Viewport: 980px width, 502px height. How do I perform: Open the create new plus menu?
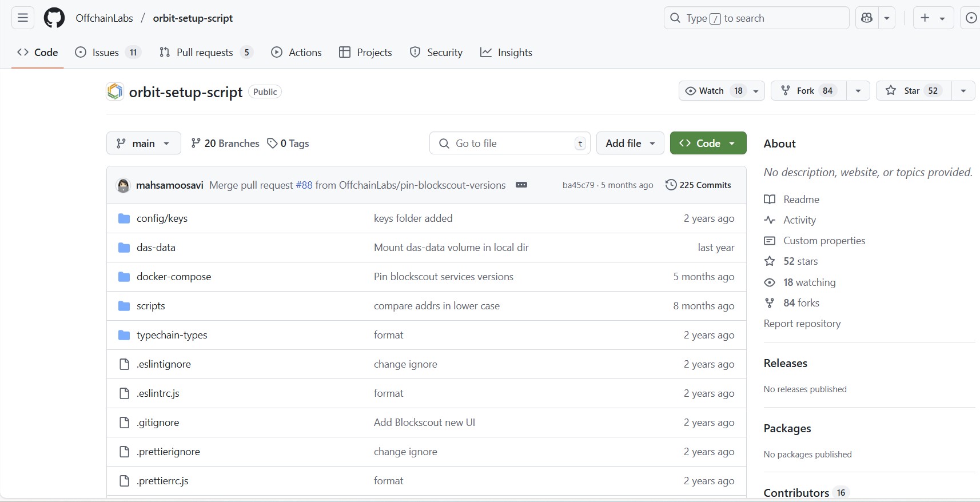(933, 18)
